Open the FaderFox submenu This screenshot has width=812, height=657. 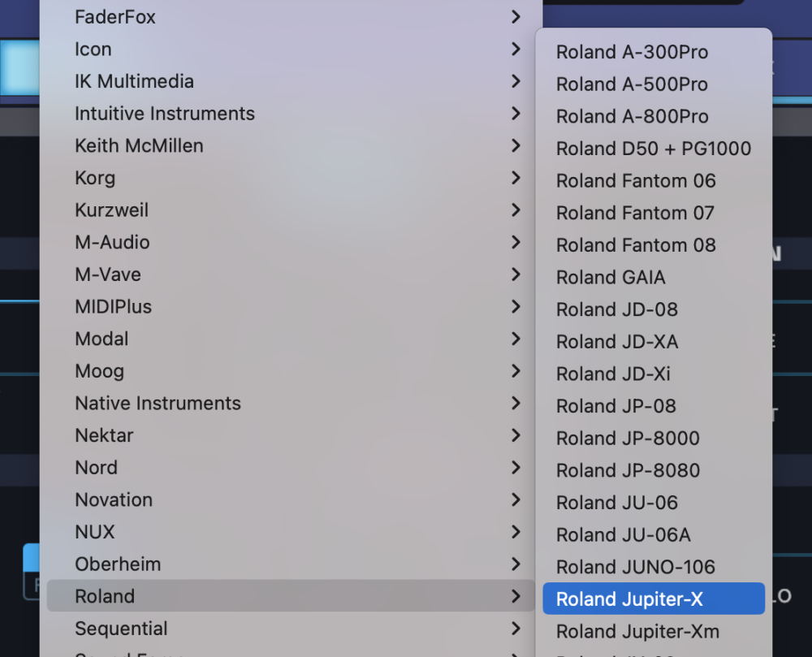pyautogui.click(x=291, y=17)
